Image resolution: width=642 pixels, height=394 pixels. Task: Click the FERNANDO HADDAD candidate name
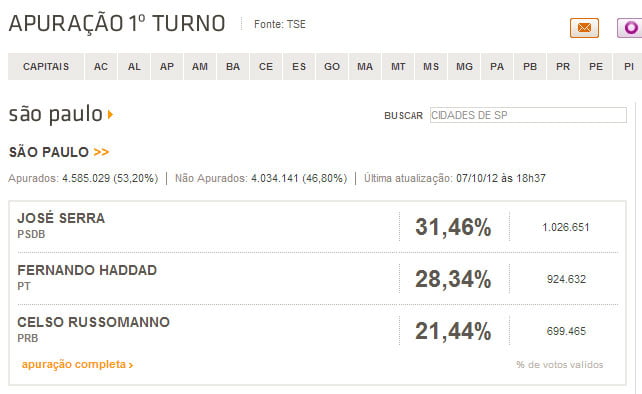(x=87, y=270)
